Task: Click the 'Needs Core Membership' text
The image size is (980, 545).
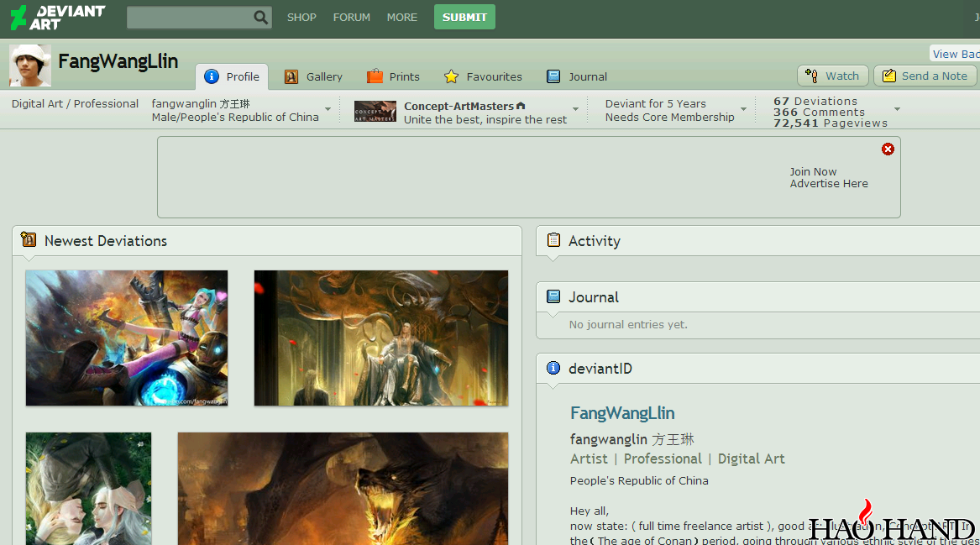Action: 669,117
